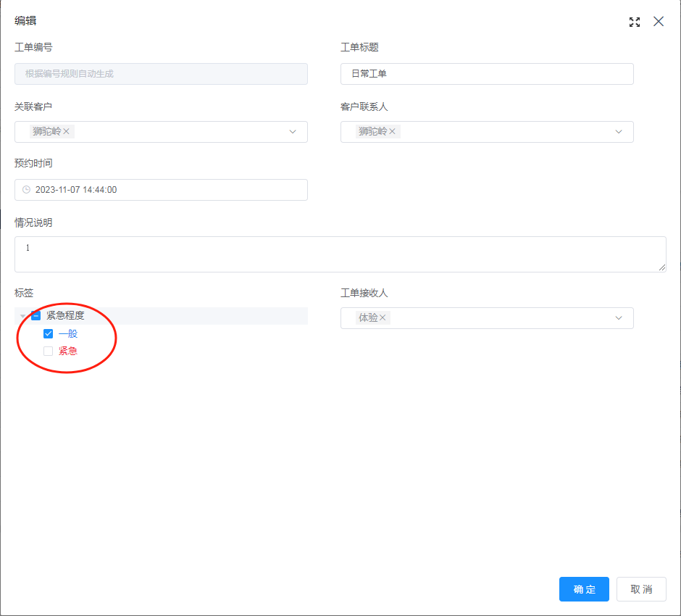This screenshot has width=681, height=616.
Task: Open the 工单接收人 dropdown arrow
Action: click(619, 318)
